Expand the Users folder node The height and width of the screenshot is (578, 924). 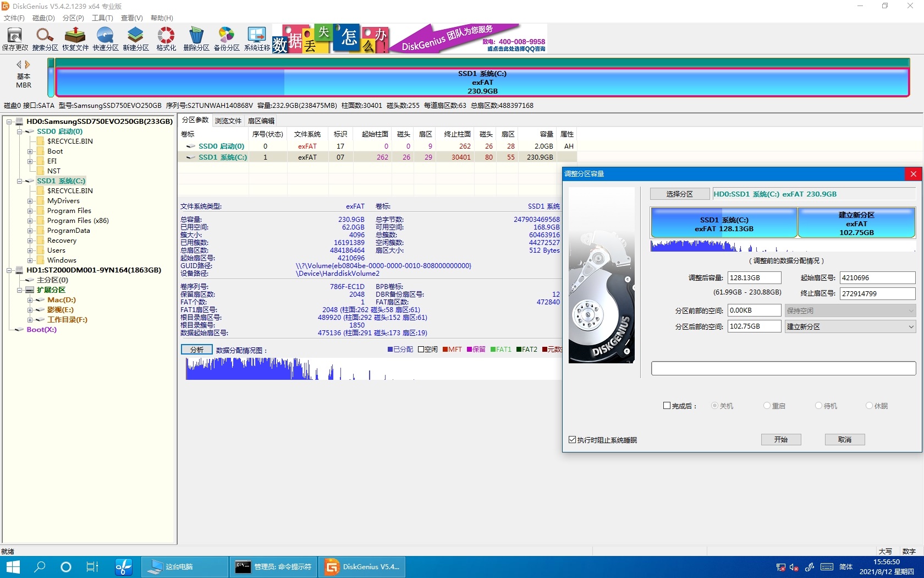[x=30, y=250]
